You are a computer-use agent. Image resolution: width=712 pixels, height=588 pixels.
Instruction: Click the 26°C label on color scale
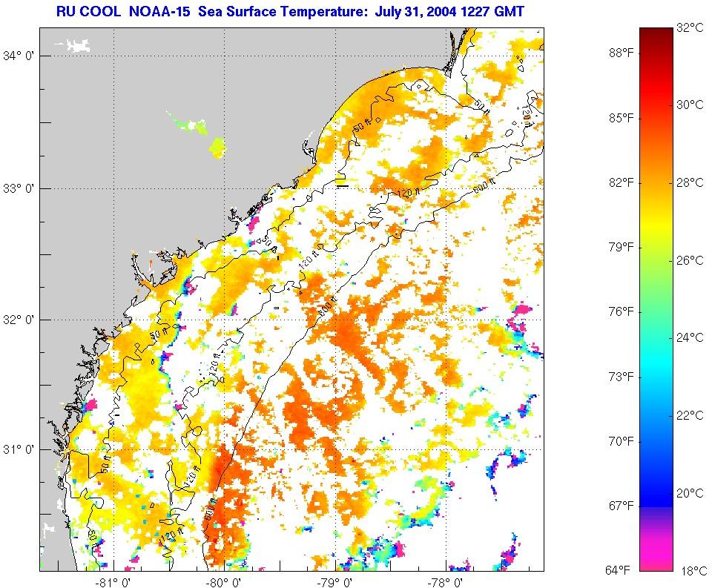pos(690,260)
